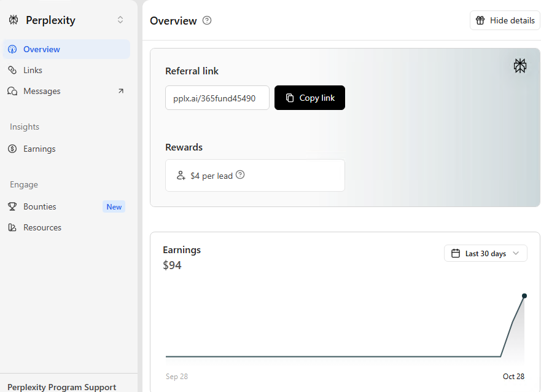541x392 pixels.
Task: Click the info icon beside $4 per lead
Action: tap(240, 175)
